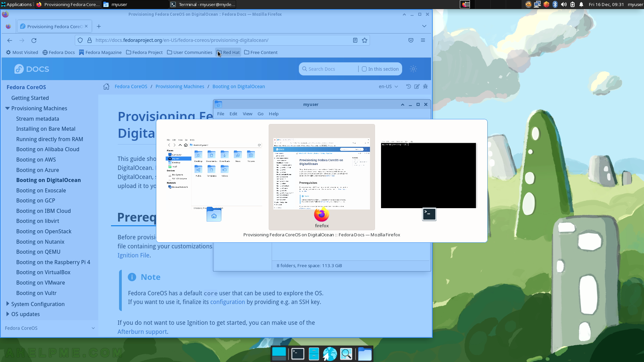644x362 pixels.
Task: Expand the OS updates section
Action: 7,314
